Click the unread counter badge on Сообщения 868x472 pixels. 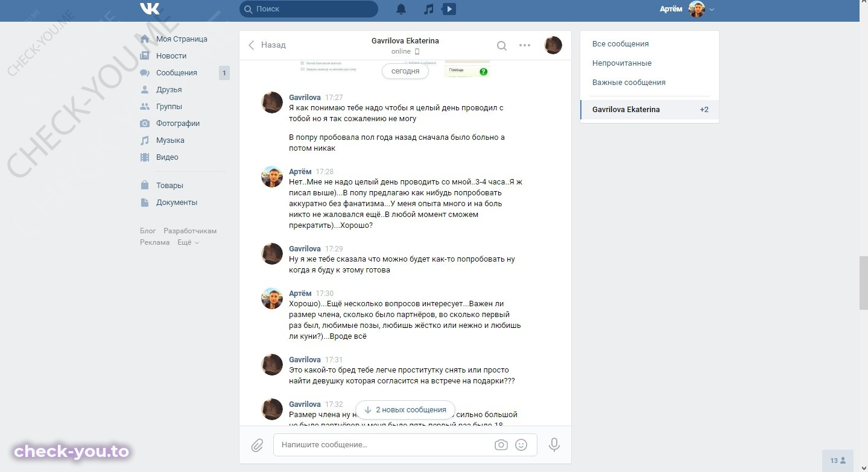pos(224,73)
